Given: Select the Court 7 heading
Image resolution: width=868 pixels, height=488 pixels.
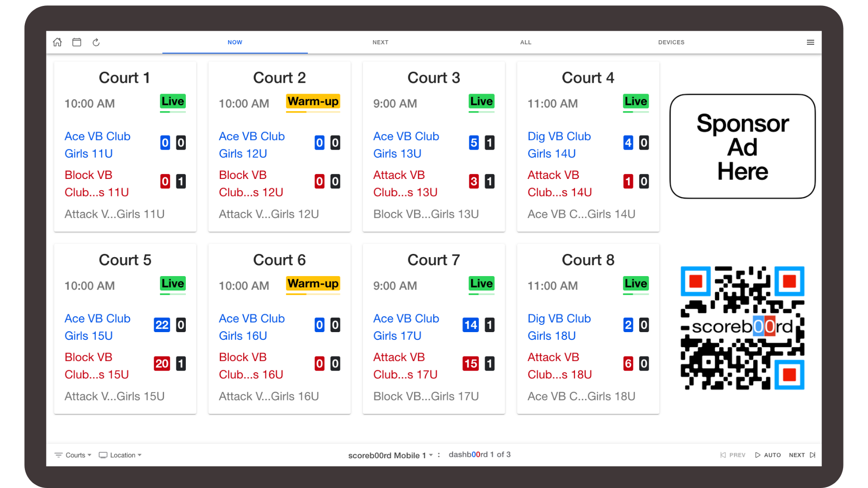Looking at the screenshot, I should (434, 260).
